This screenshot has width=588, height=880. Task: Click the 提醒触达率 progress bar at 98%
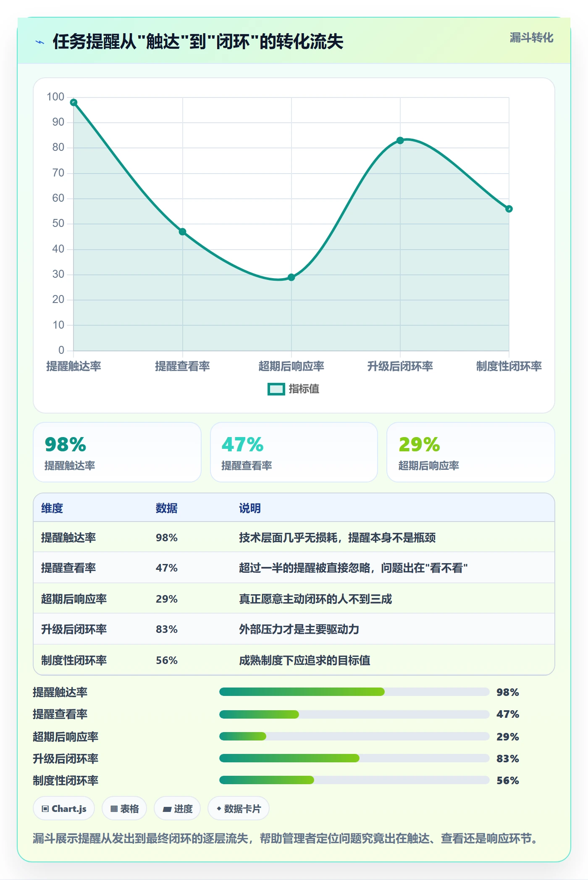point(354,692)
